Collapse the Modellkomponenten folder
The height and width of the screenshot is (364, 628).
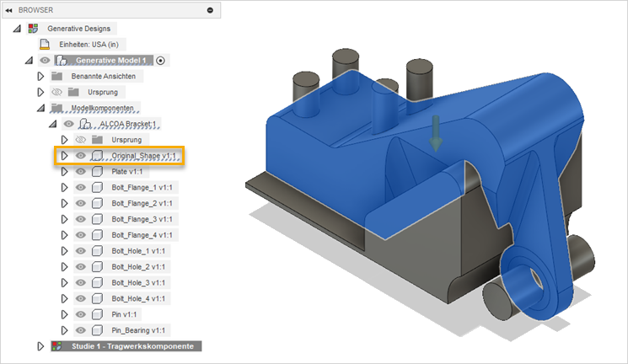point(40,108)
